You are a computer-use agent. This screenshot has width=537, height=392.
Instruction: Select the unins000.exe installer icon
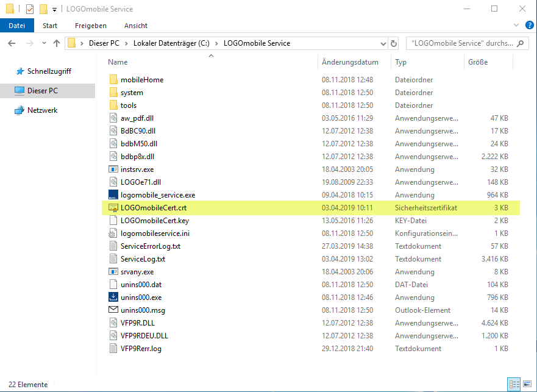point(113,297)
